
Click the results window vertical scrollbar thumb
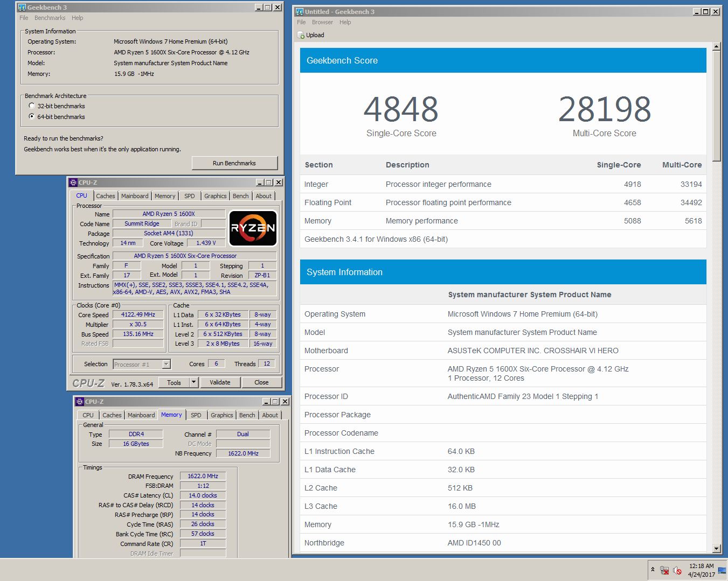(716, 106)
